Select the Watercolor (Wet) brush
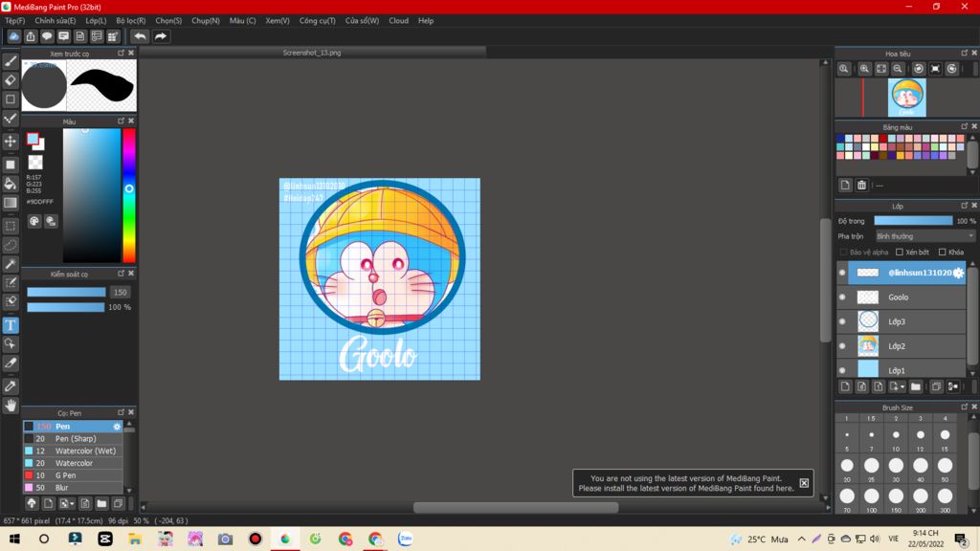 (73, 451)
